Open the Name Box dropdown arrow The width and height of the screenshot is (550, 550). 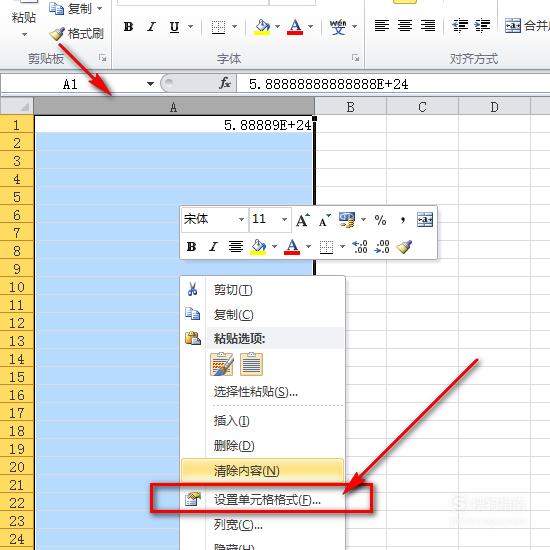click(x=150, y=84)
